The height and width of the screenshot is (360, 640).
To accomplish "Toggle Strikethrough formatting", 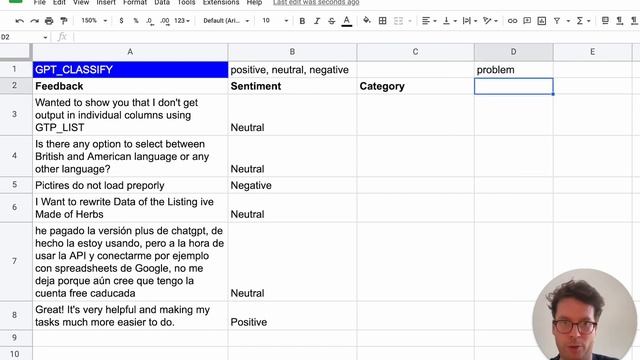I will [x=331, y=21].
